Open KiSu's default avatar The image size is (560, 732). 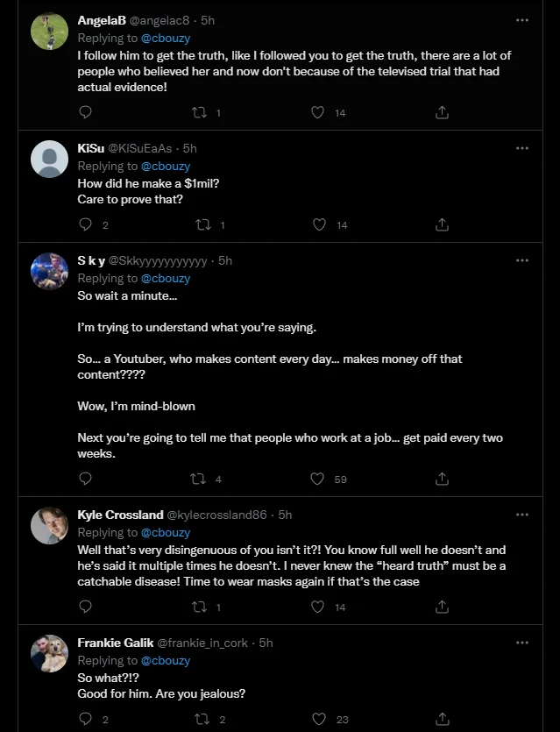tap(49, 160)
